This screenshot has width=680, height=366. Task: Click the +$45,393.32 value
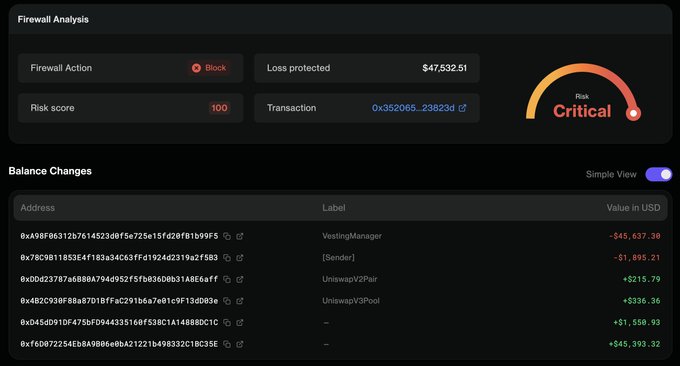click(634, 344)
